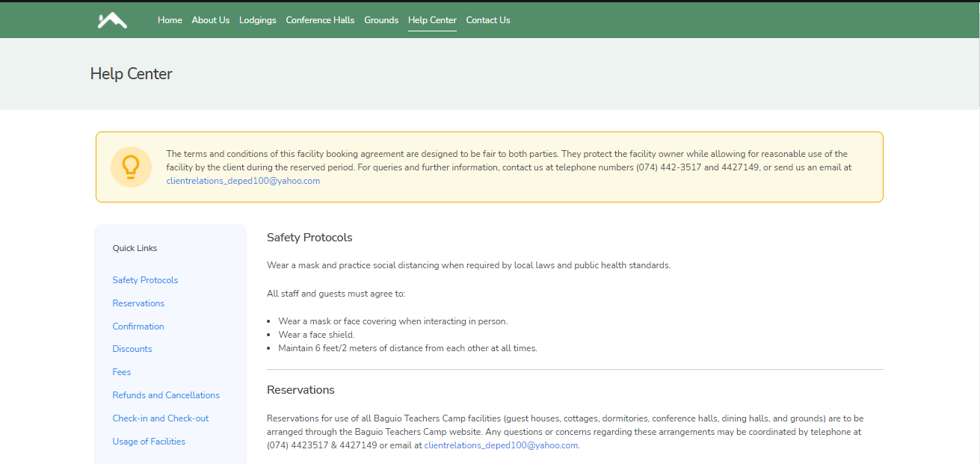Click Check-in and Check-out quick link
The image size is (980, 464).
161,418
